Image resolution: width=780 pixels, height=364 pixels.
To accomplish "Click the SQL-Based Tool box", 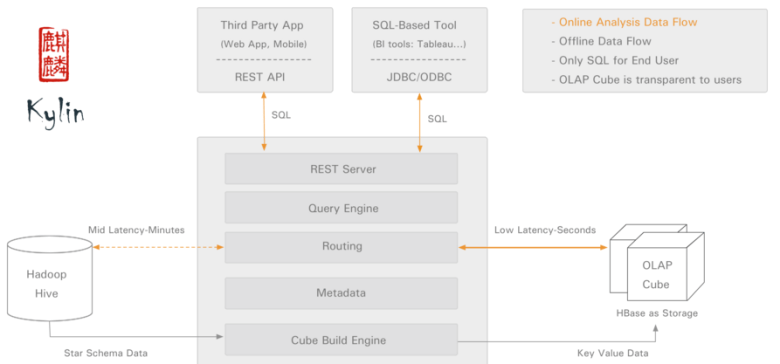I will coord(419,50).
